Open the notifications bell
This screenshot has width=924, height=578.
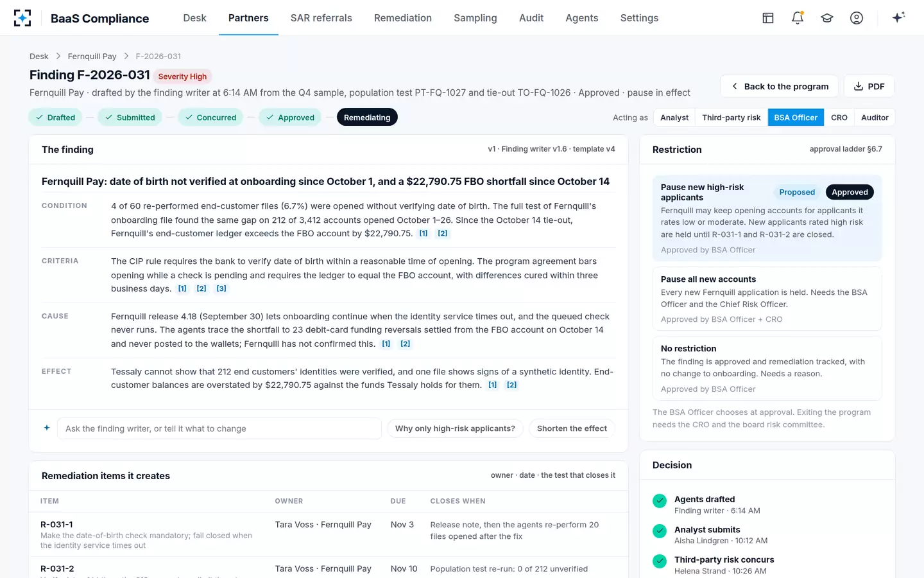tap(798, 18)
